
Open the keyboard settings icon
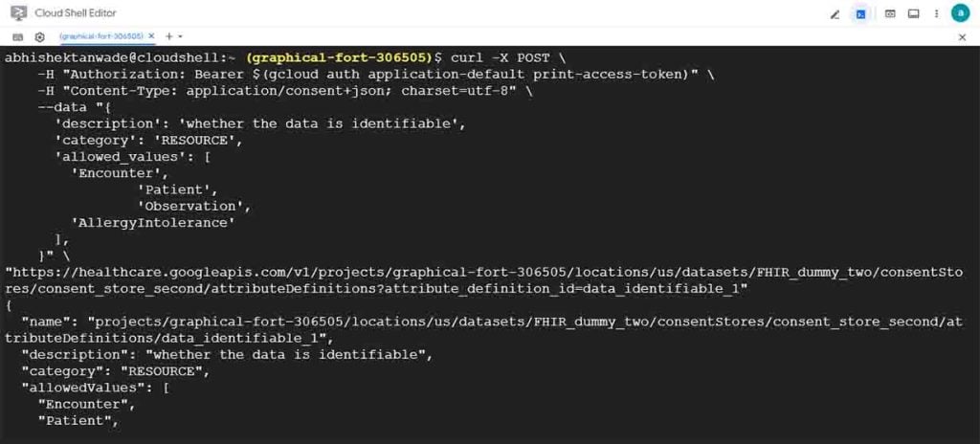pos(17,37)
